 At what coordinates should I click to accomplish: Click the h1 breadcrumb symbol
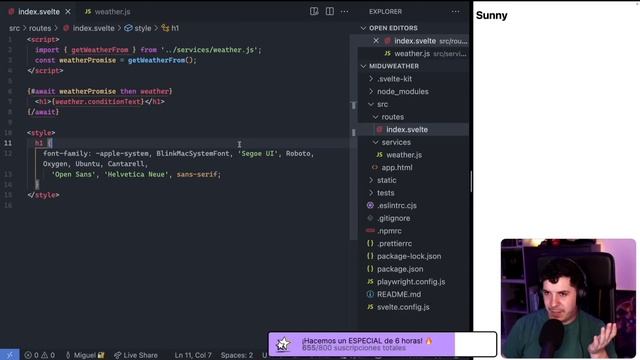tap(171, 28)
